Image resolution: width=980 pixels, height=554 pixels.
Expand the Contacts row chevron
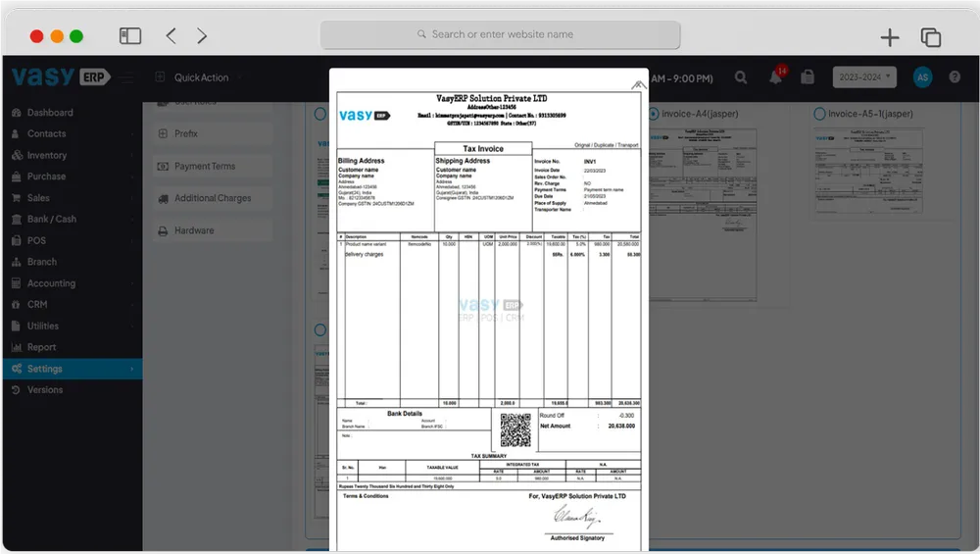point(132,133)
